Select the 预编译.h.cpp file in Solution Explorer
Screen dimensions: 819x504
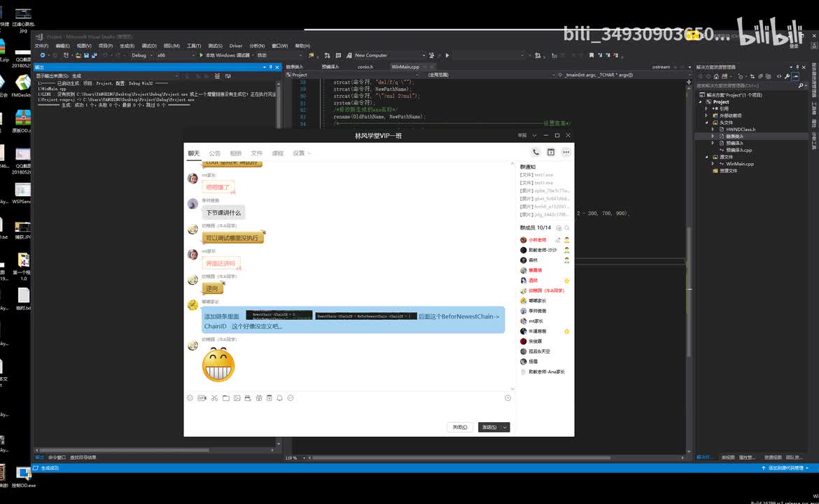click(738, 150)
